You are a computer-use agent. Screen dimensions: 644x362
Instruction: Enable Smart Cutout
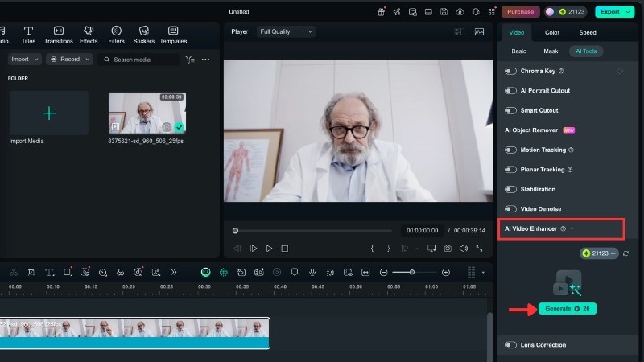tap(510, 110)
